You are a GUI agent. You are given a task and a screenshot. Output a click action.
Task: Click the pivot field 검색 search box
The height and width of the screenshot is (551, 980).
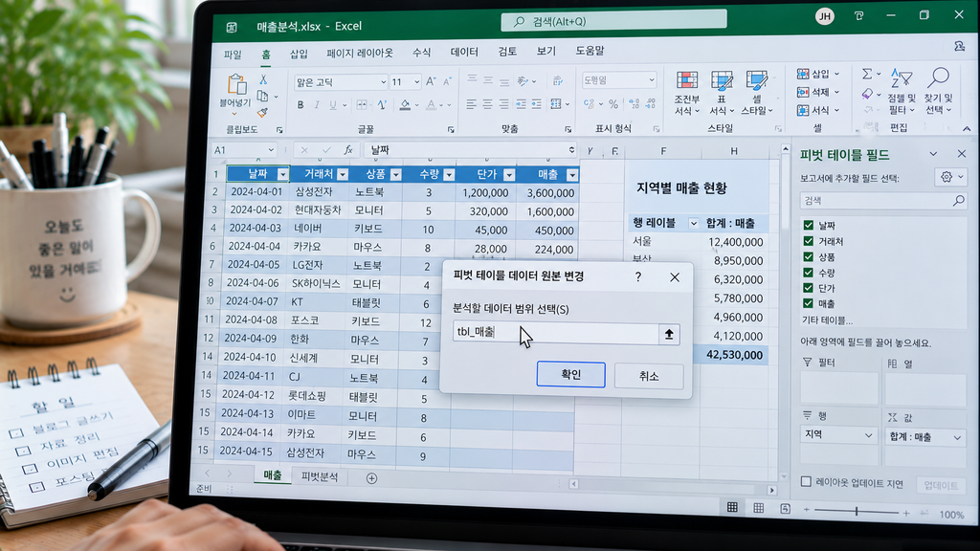pyautogui.click(x=883, y=201)
